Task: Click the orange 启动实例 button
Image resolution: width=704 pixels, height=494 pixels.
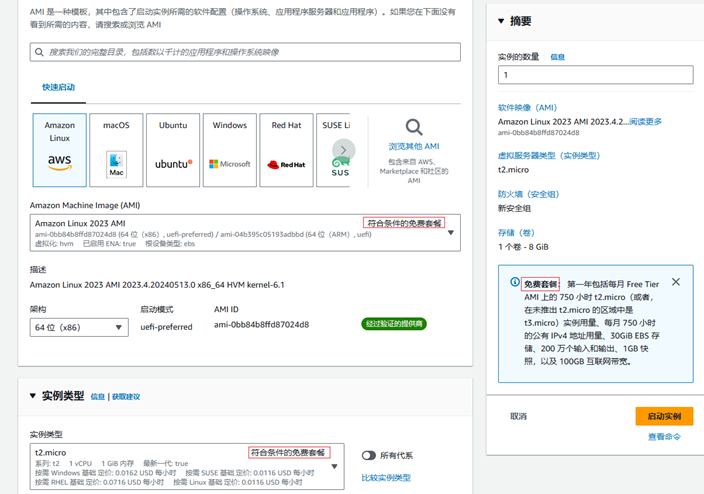Action: 664,416
